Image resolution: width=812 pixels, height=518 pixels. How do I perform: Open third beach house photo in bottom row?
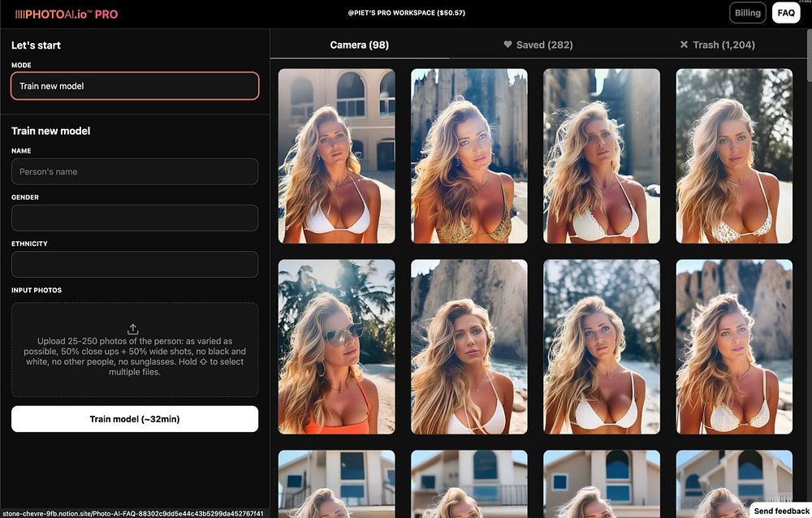click(x=602, y=484)
